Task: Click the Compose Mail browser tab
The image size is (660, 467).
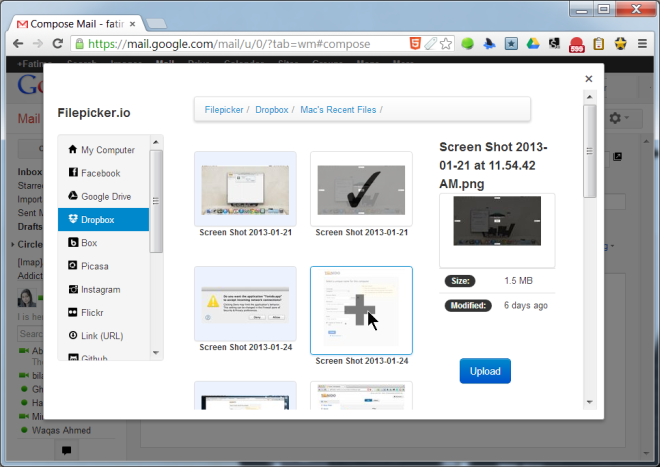Action: (76, 24)
